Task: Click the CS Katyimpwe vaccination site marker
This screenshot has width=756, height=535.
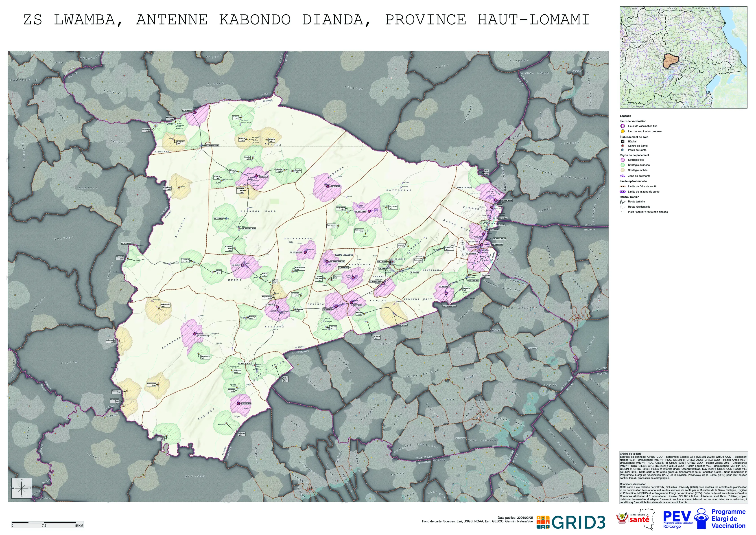Action: pyautogui.click(x=369, y=211)
